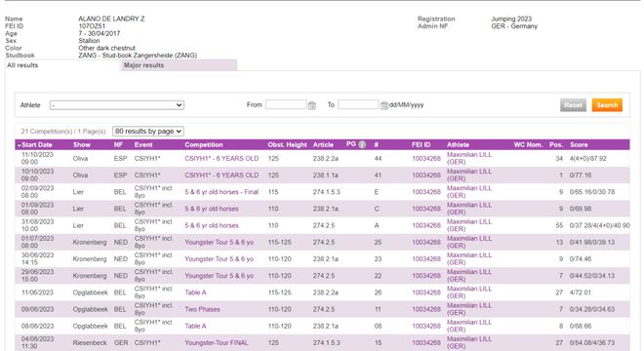
Task: Open the Two Phases competition link
Action: tap(202, 309)
